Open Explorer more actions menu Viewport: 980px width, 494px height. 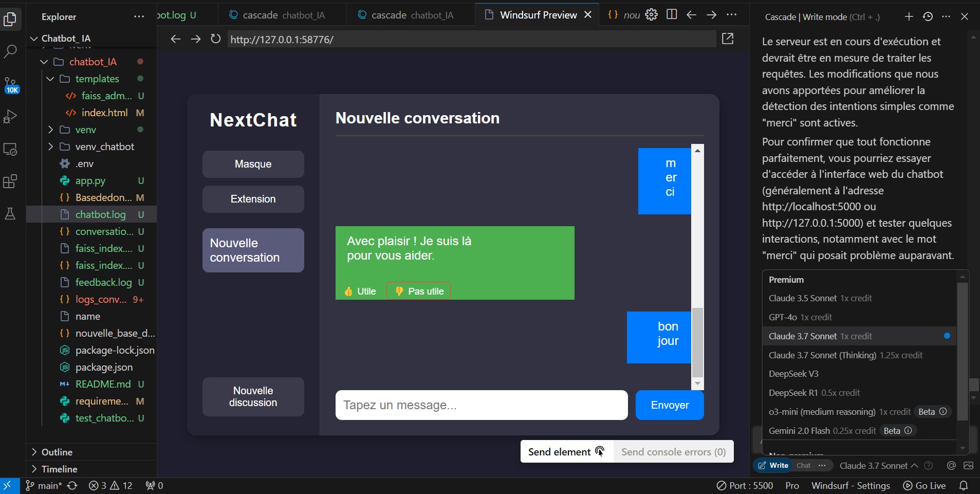click(139, 17)
